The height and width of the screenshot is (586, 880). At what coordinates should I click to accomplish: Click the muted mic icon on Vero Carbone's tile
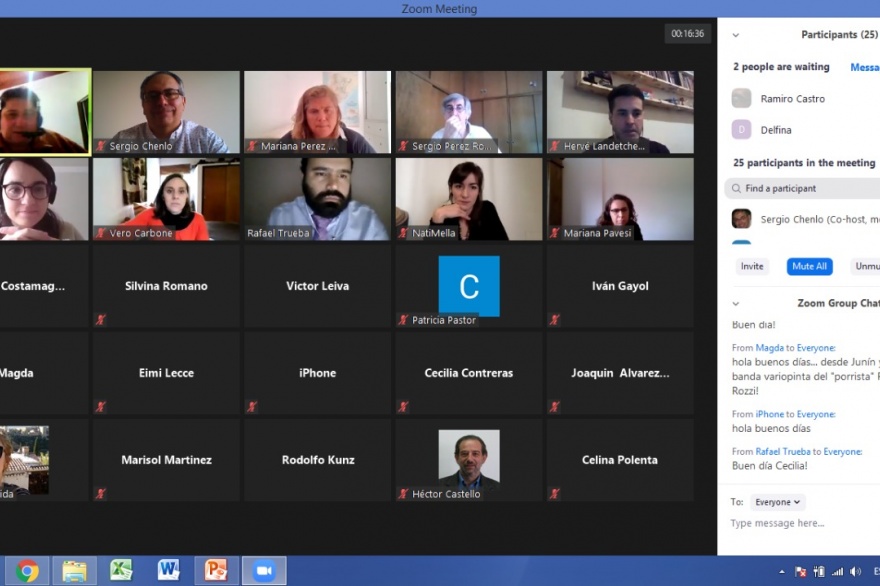pyautogui.click(x=101, y=233)
